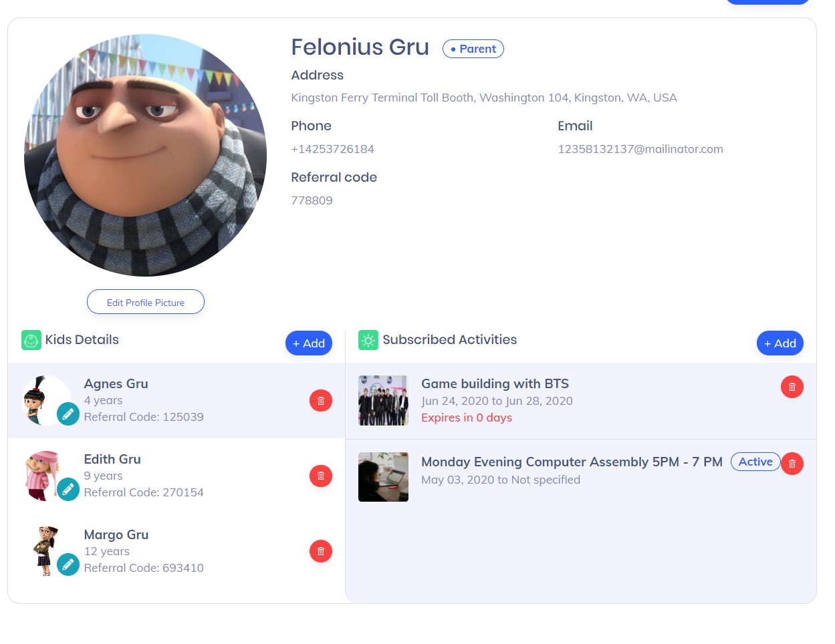
Task: Click Margo Gru's avatar
Action: [x=45, y=551]
